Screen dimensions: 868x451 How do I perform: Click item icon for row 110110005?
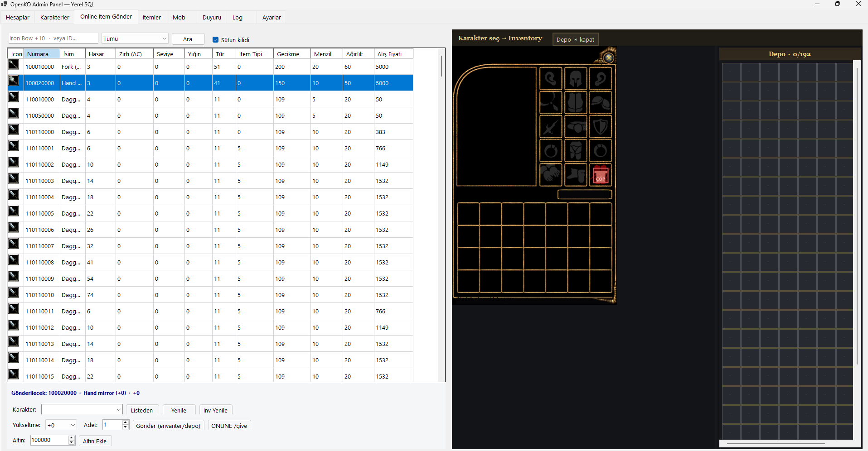click(x=14, y=211)
